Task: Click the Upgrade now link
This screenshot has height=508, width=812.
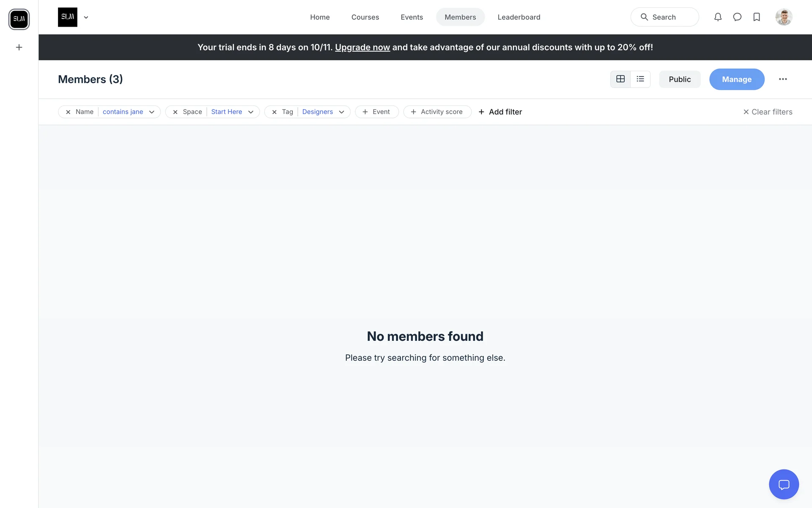Action: [362, 47]
